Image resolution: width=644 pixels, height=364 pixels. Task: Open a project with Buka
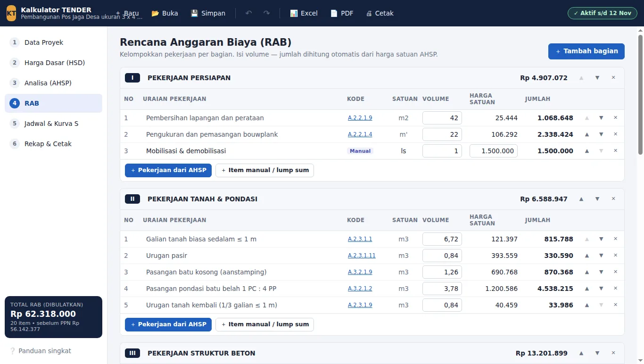(x=165, y=13)
